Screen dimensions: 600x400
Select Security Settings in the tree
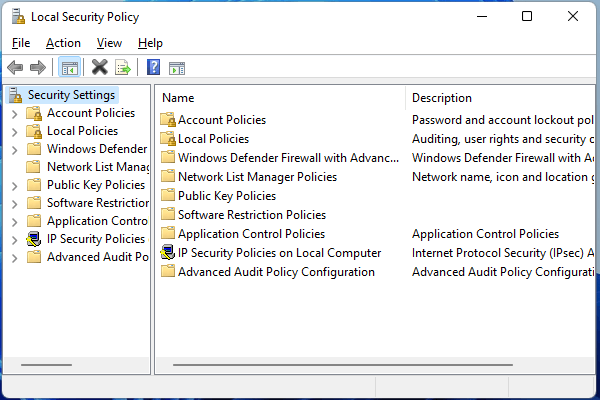tap(71, 95)
